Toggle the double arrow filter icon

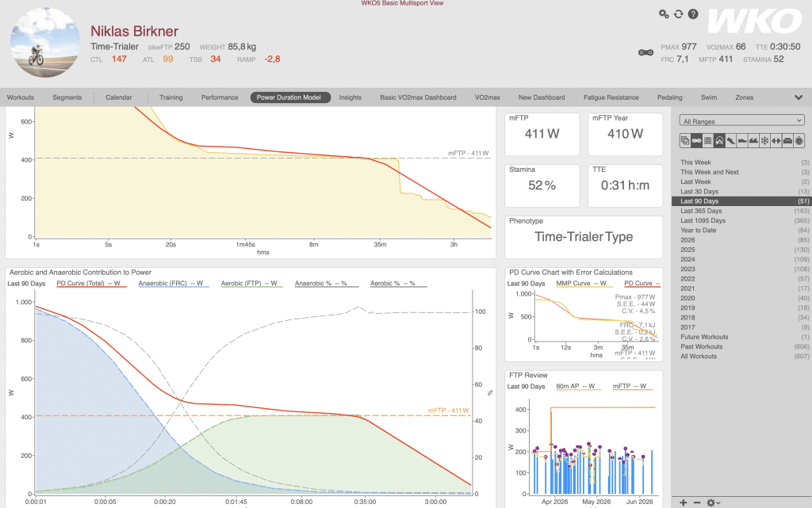(776, 140)
